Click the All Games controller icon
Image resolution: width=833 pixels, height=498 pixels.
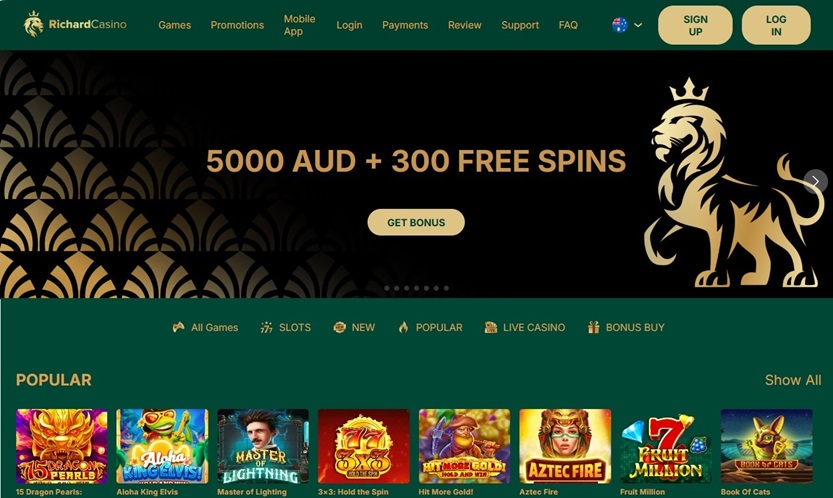coord(178,327)
